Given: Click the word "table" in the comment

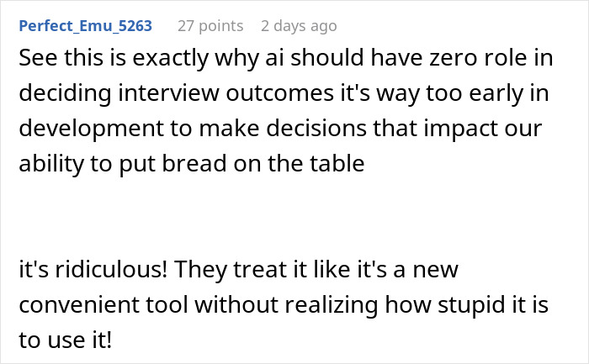Looking at the screenshot, I should pyautogui.click(x=339, y=164).
